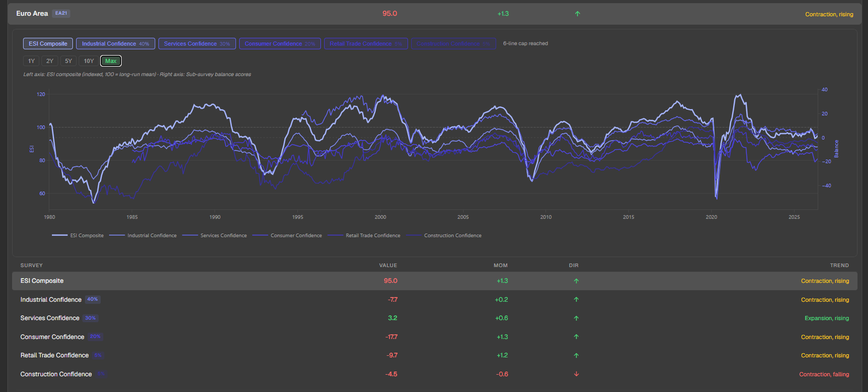Click the 2010 tick on the chart axis

[x=546, y=217]
